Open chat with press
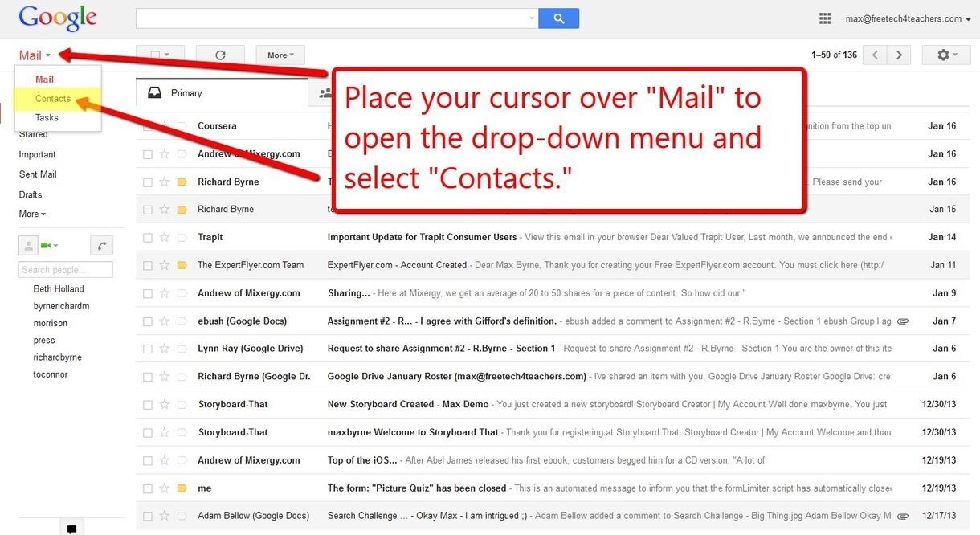This screenshot has height=535, width=980. (x=44, y=341)
